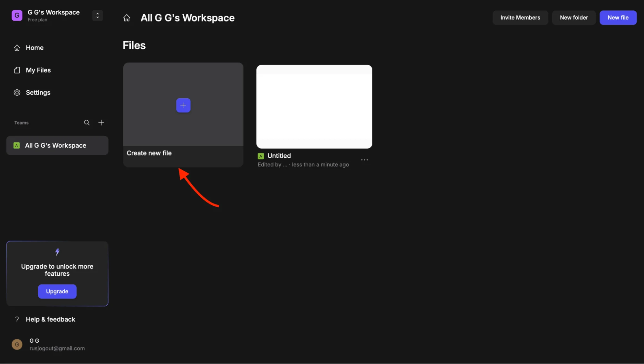Click the New folder button

tap(574, 18)
